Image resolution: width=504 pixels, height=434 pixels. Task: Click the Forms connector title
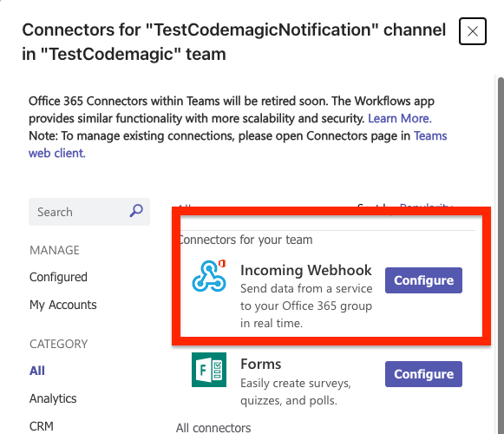[261, 365]
